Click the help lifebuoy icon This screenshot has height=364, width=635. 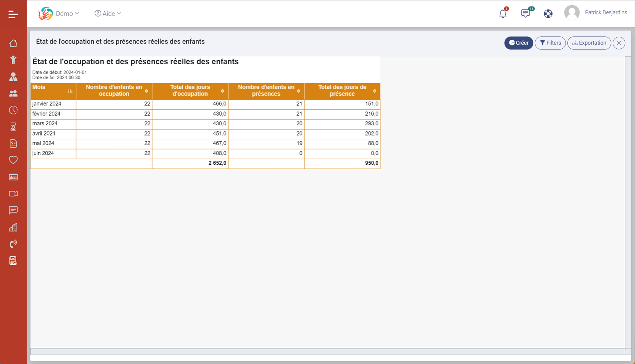coord(548,14)
